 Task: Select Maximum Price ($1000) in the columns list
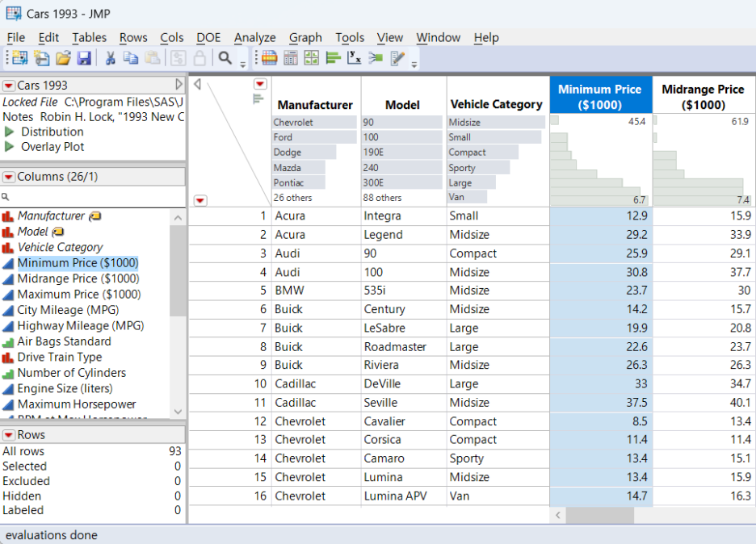[79, 295]
